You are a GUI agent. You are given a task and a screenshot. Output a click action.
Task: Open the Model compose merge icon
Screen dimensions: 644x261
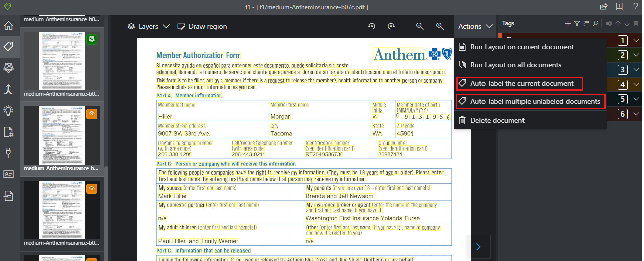(8, 89)
